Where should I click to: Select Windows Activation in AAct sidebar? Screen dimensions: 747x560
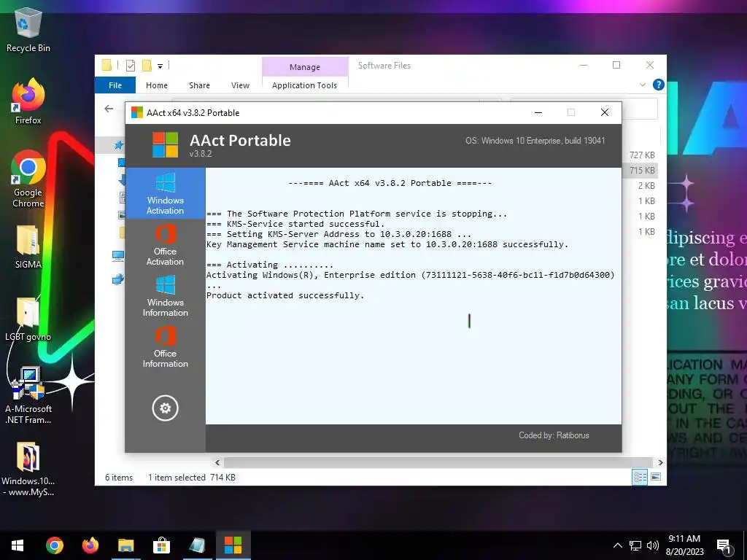[165, 193]
